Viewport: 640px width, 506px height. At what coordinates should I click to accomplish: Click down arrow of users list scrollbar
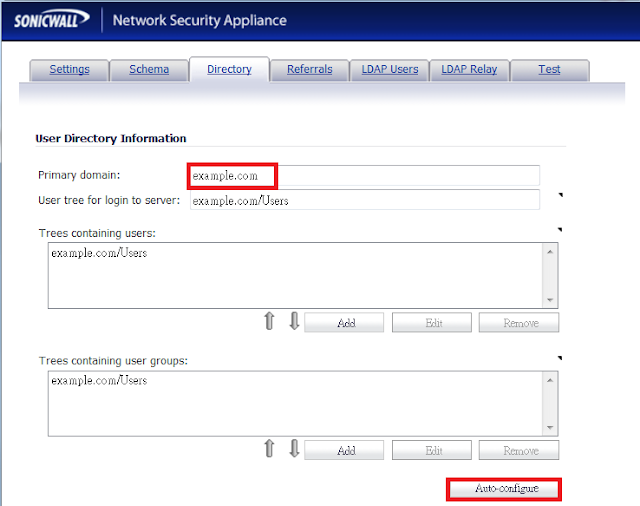[x=550, y=300]
